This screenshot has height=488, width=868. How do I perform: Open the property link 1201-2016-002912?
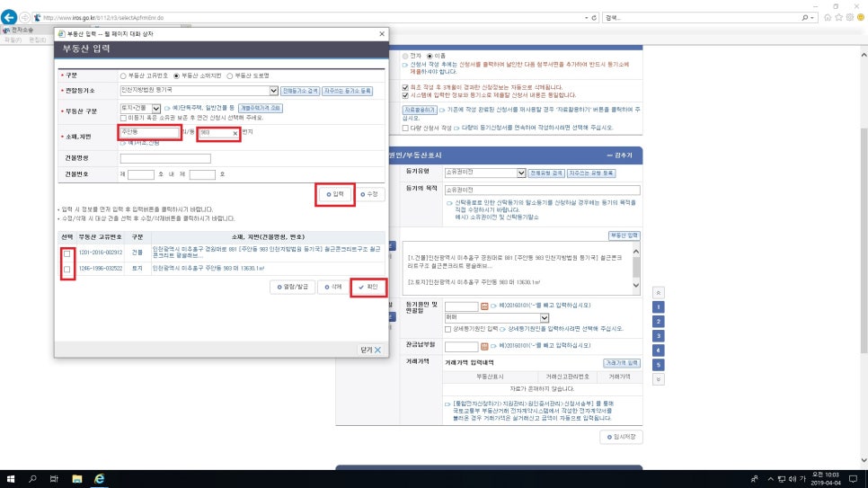pyautogui.click(x=101, y=253)
